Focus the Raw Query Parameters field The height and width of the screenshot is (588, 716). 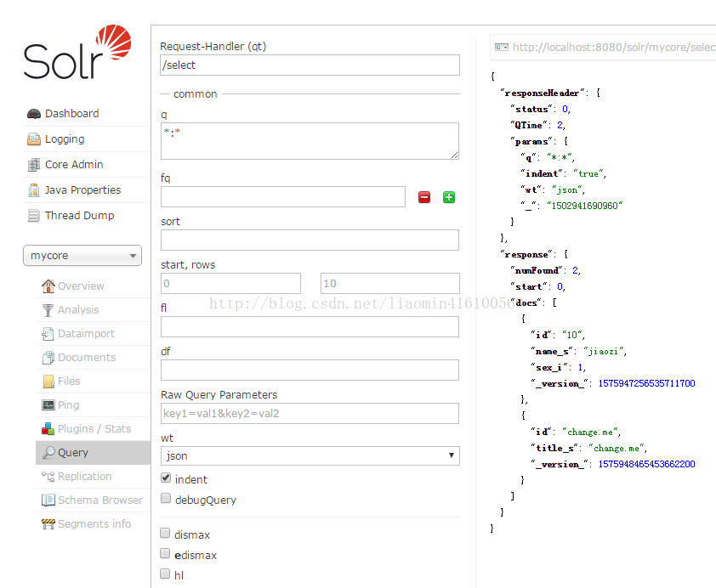tap(310, 413)
